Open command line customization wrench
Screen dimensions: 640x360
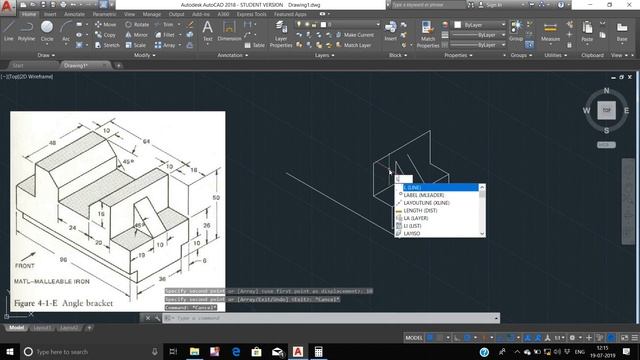pyautogui.click(x=157, y=318)
